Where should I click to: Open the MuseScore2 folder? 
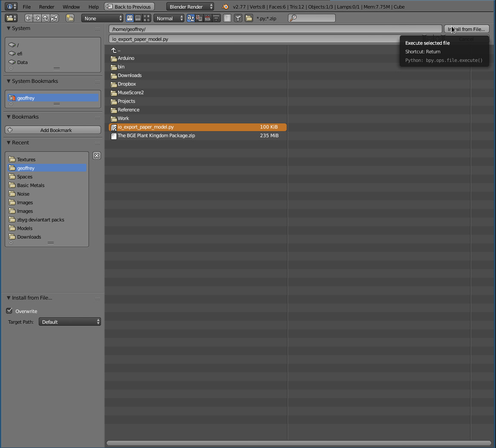pyautogui.click(x=198, y=92)
